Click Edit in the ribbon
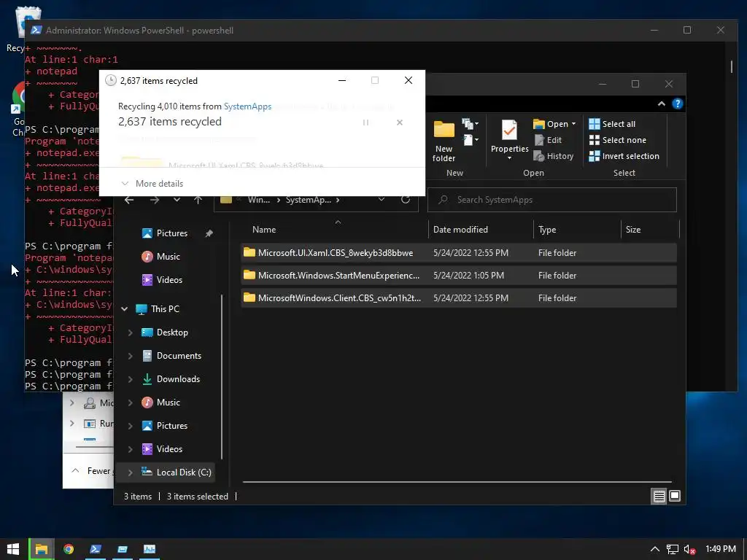This screenshot has width=747, height=560. 549,140
